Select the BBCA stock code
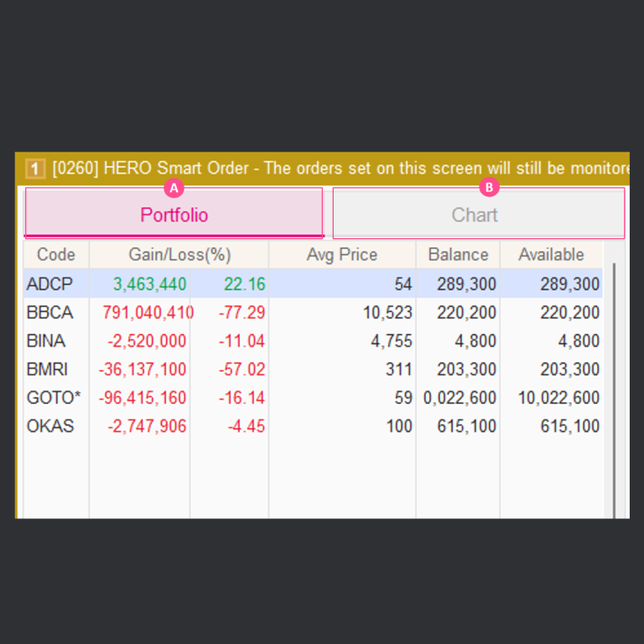Screen dimensions: 644x644 pos(49,313)
